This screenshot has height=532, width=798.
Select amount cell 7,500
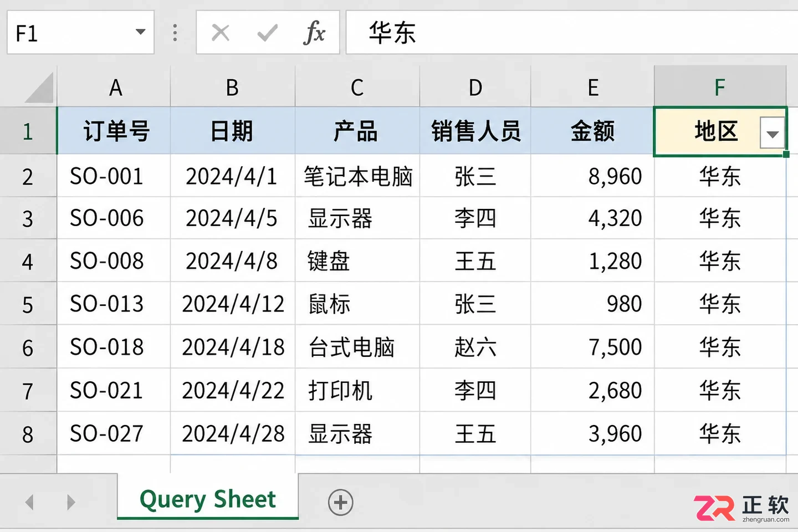(x=592, y=347)
